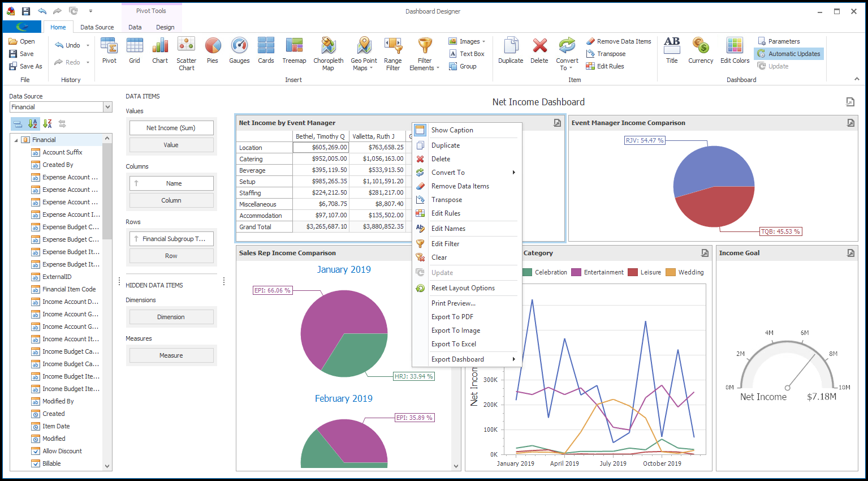Edit the dashboard Title
This screenshot has width=868, height=481.
(x=672, y=51)
